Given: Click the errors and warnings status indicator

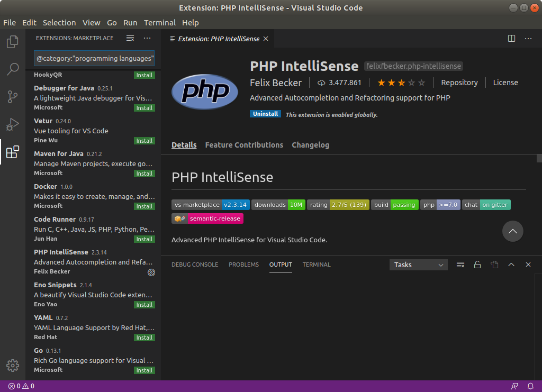Looking at the screenshot, I should 21,386.
